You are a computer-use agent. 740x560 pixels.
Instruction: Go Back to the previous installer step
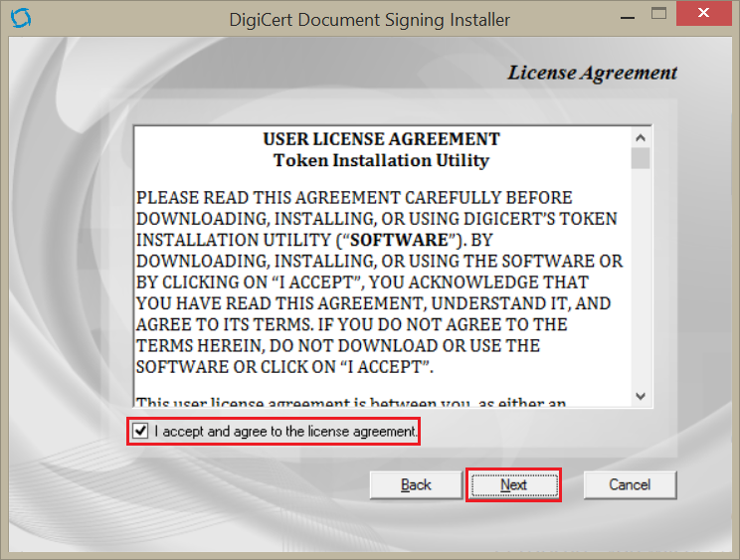point(416,484)
